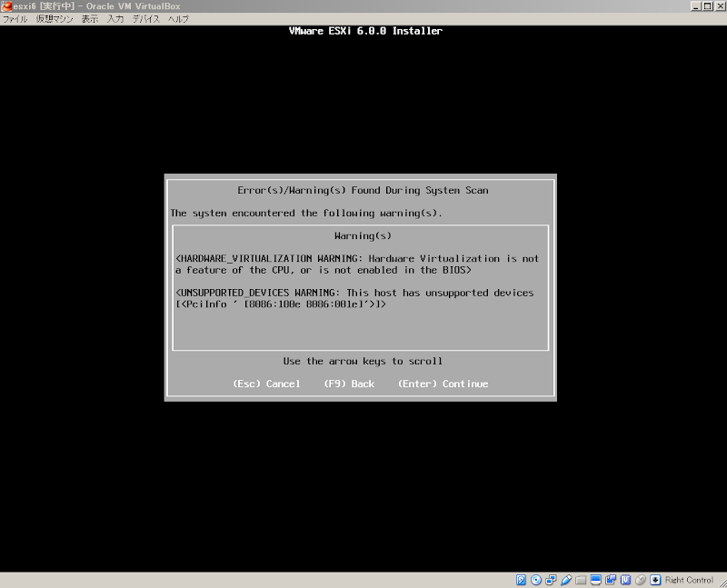Click the keyboard host key icon
Image resolution: width=727 pixels, height=588 pixels.
tap(654, 579)
